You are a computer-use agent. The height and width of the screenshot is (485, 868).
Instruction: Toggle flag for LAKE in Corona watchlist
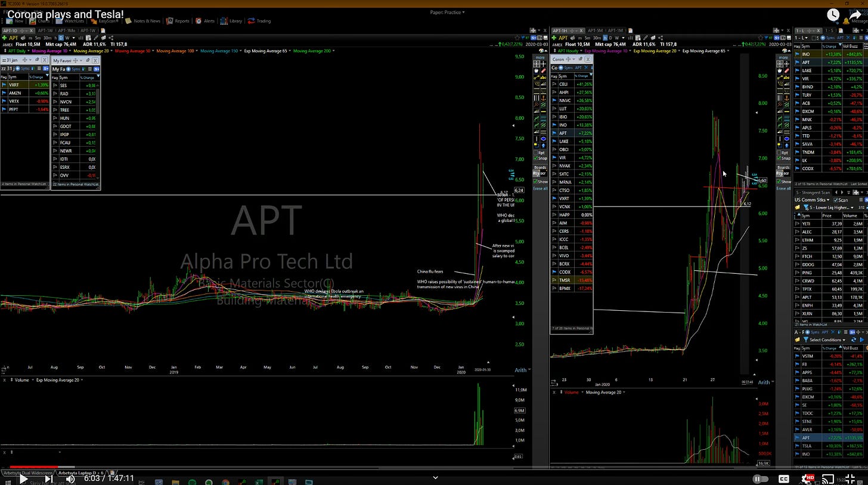(554, 141)
